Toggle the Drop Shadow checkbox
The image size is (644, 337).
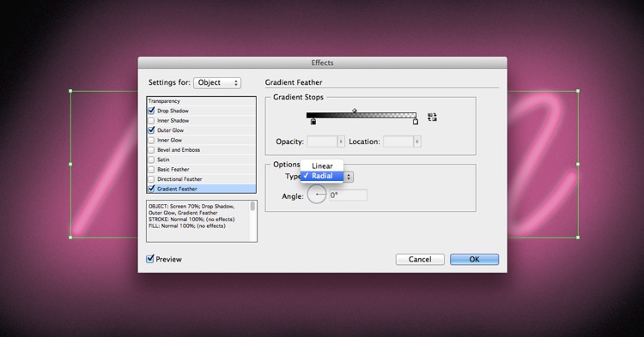151,111
